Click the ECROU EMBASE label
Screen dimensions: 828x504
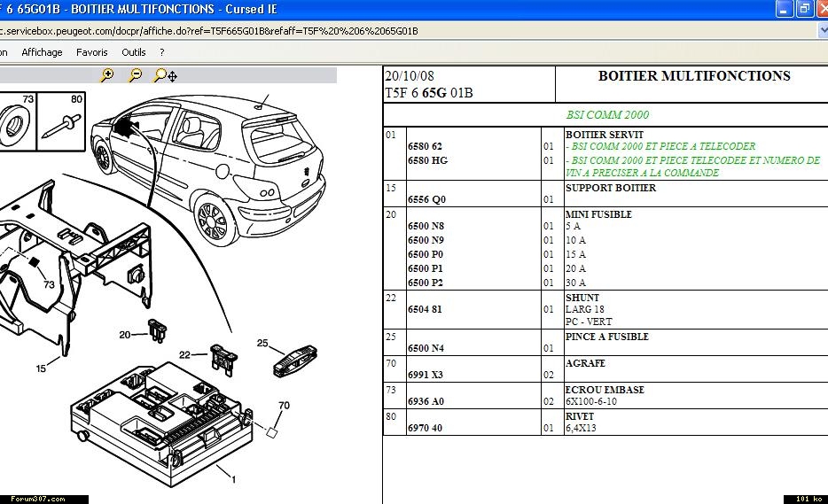605,390
